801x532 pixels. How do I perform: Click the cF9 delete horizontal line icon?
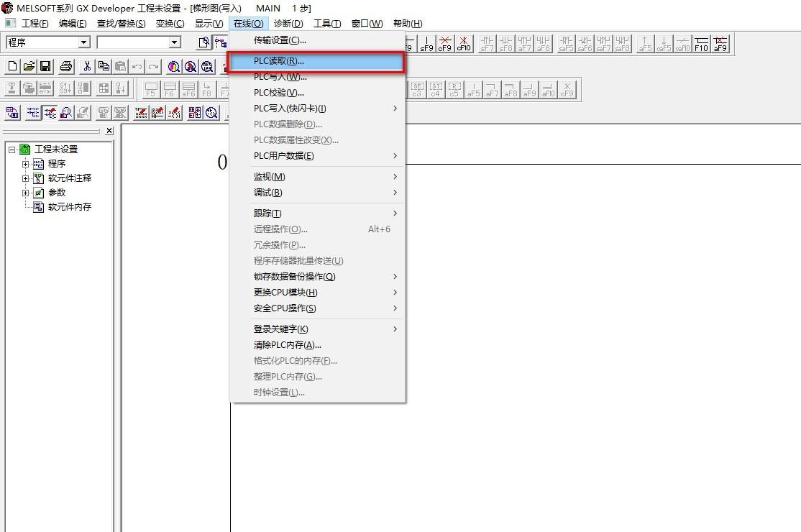tap(445, 44)
